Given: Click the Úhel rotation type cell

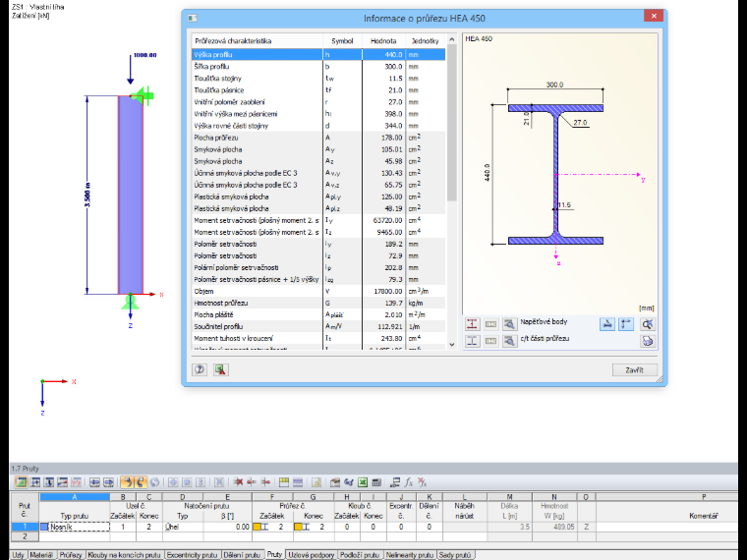Looking at the screenshot, I should pos(183,527).
